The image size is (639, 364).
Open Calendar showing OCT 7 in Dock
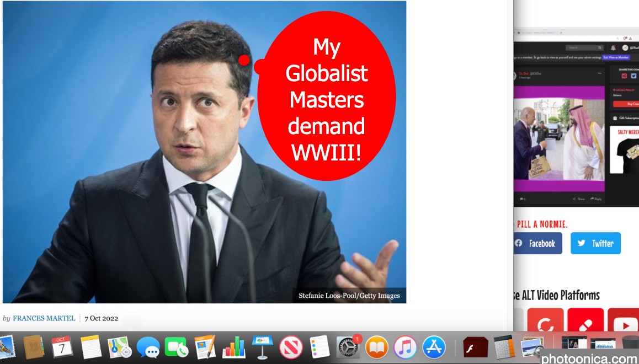pyautogui.click(x=62, y=347)
